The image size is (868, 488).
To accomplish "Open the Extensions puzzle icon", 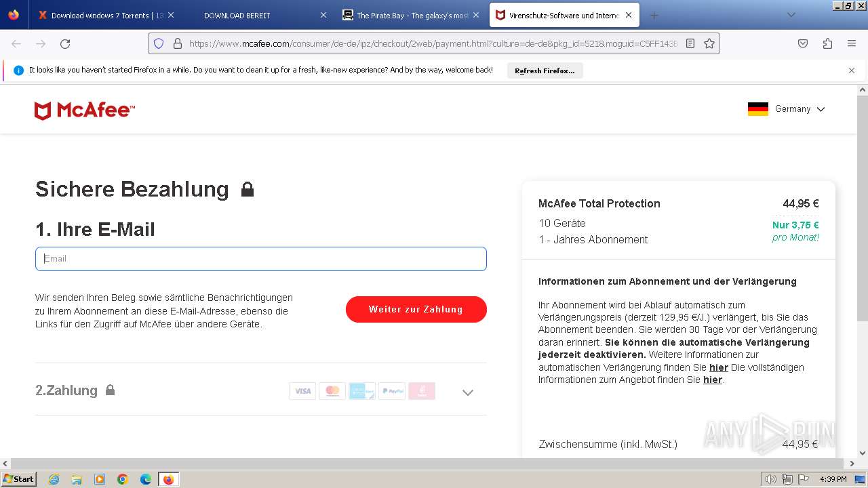I will click(827, 43).
